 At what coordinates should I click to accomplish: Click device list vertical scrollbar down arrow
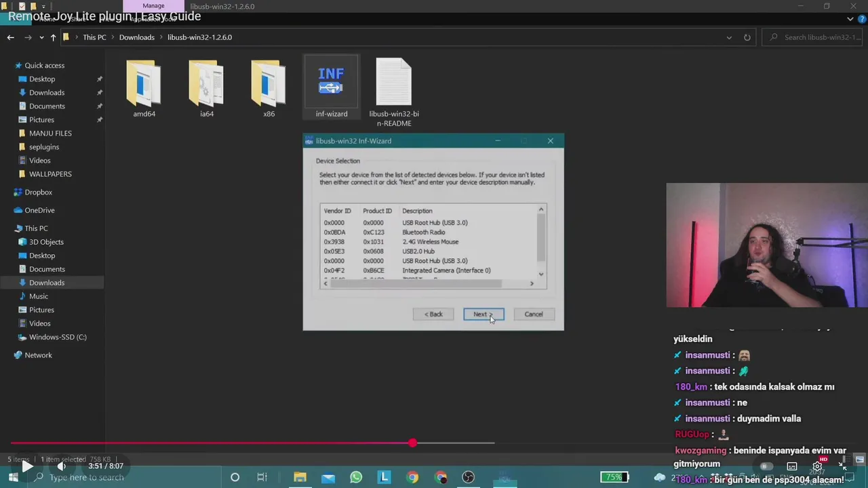[541, 274]
